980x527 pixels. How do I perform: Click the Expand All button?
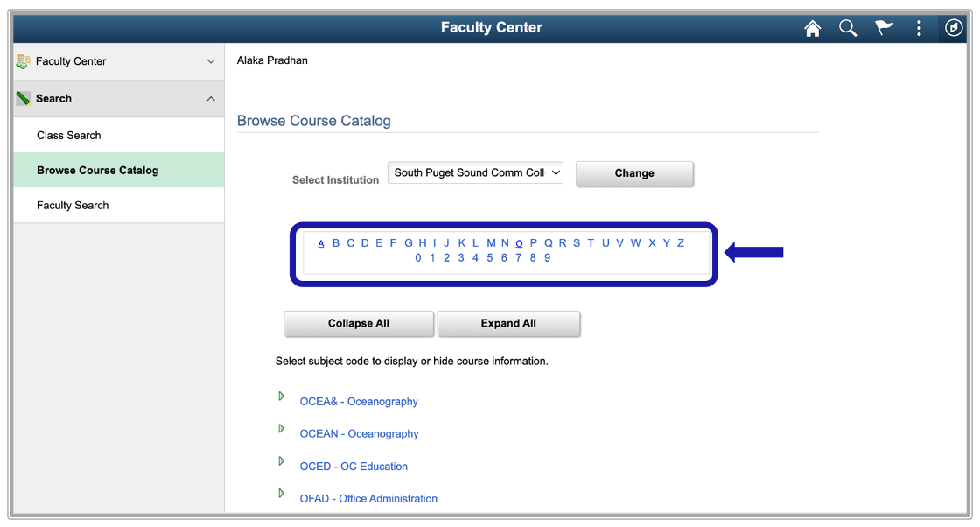[508, 323]
